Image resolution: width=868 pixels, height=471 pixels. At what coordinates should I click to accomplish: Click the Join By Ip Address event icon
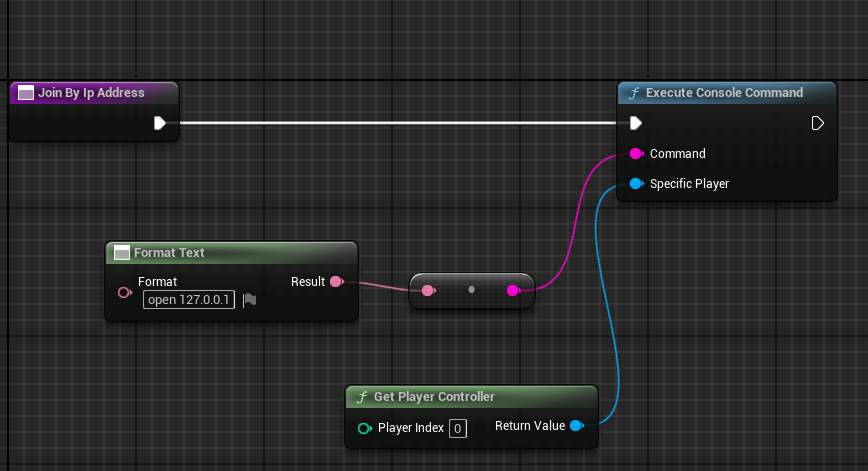pos(25,93)
